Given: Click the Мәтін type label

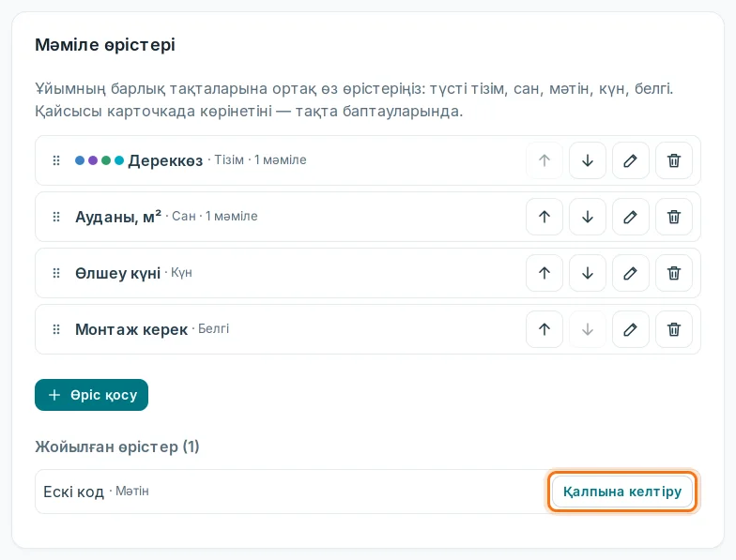Looking at the screenshot, I should 132,492.
